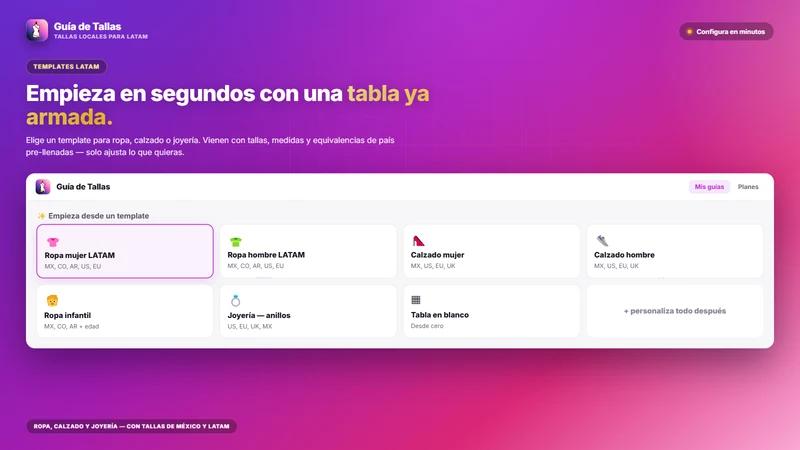Click MX, US, EU, UK under Calzado mujer
The height and width of the screenshot is (450, 800).
(433, 266)
